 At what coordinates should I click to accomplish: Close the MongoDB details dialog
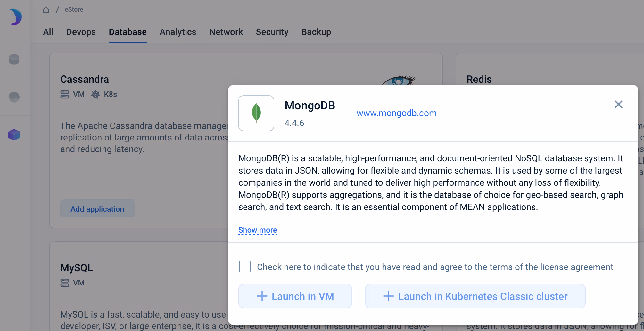click(x=618, y=104)
